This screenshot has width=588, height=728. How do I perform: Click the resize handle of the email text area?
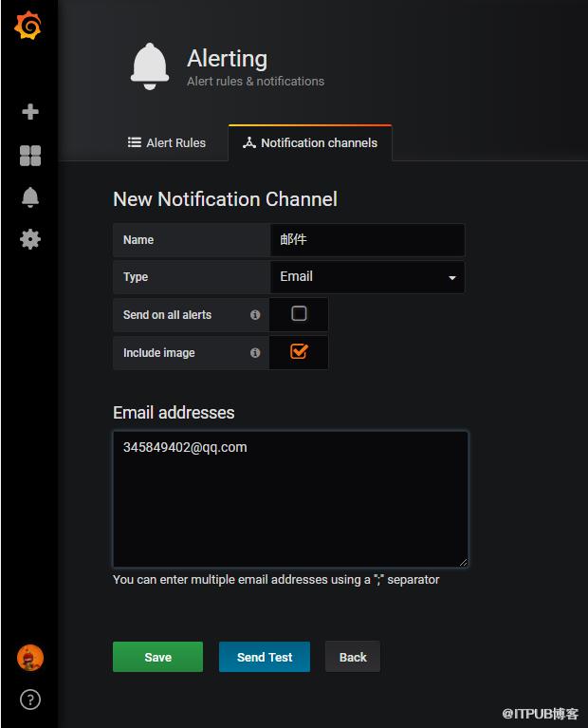point(463,562)
